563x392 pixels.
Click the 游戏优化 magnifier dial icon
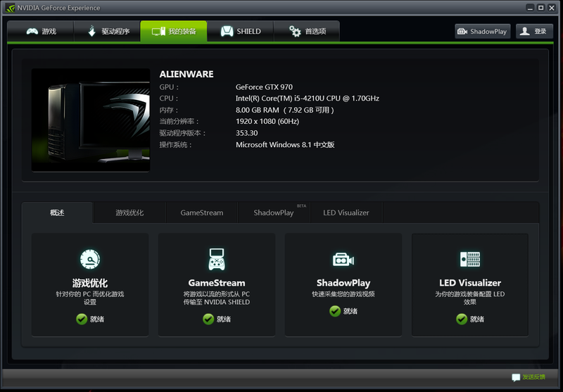pos(90,259)
